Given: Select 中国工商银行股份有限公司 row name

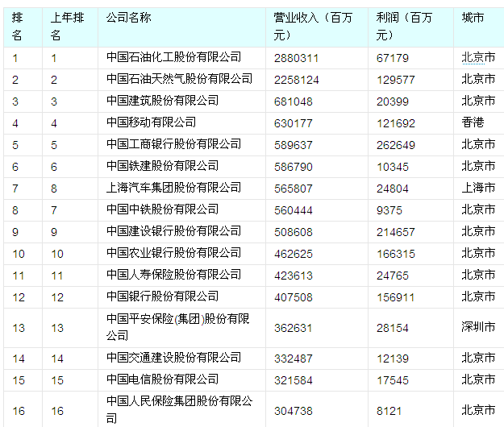Looking at the screenshot, I should point(173,144).
